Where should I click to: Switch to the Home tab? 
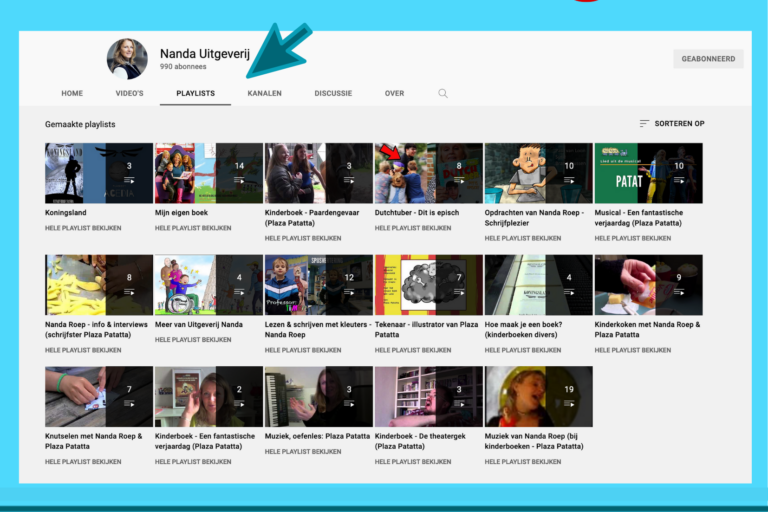72,94
